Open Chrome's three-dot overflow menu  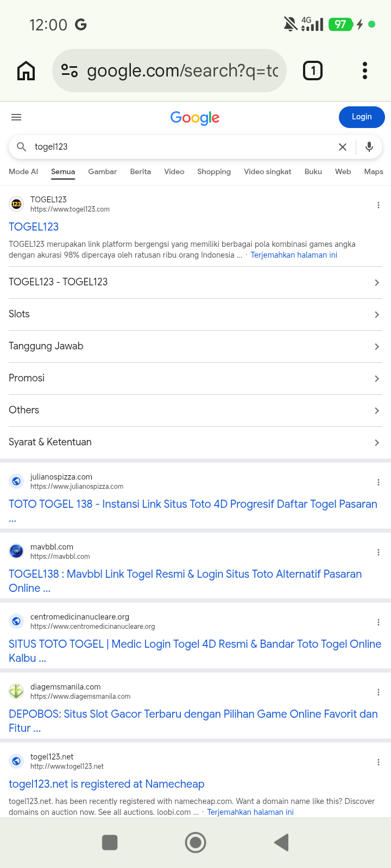click(x=365, y=71)
